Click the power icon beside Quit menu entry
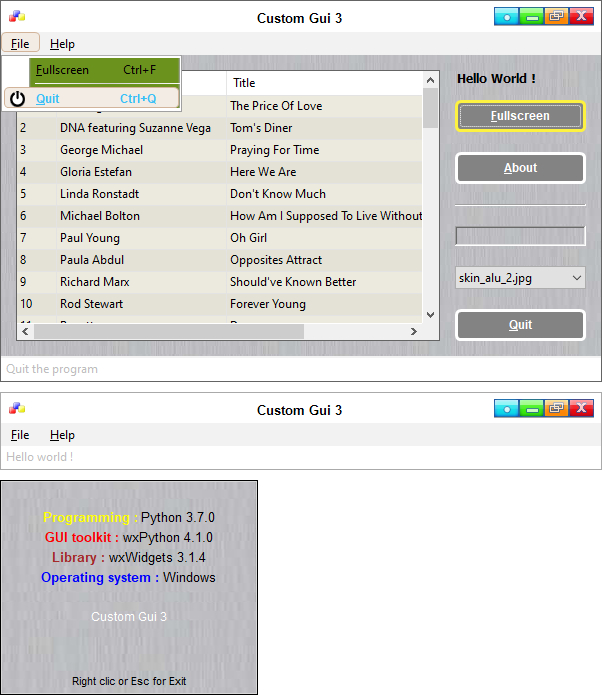Image resolution: width=602 pixels, height=695 pixels. (17, 99)
